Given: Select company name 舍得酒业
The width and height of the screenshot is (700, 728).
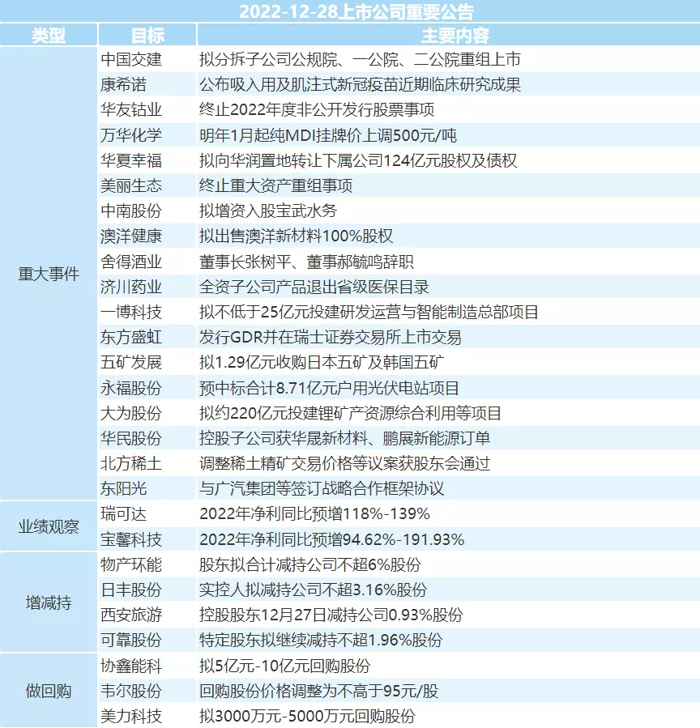Looking at the screenshot, I should 131,262.
